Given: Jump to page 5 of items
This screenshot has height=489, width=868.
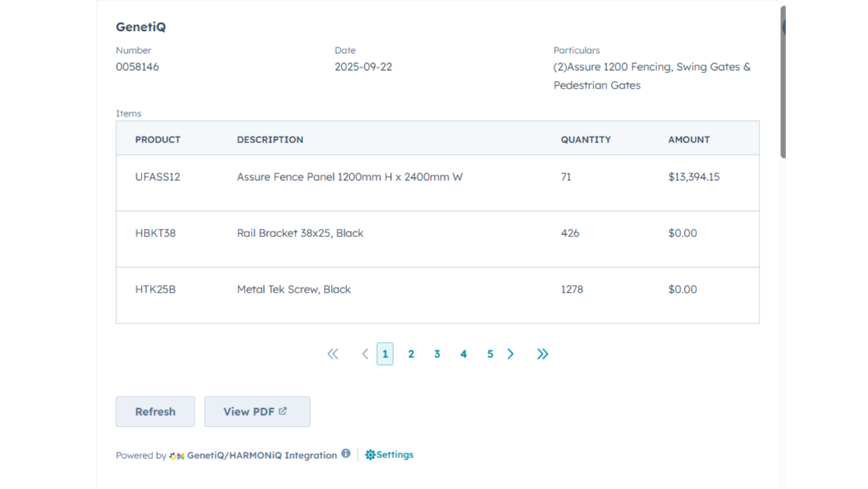Looking at the screenshot, I should click(489, 353).
